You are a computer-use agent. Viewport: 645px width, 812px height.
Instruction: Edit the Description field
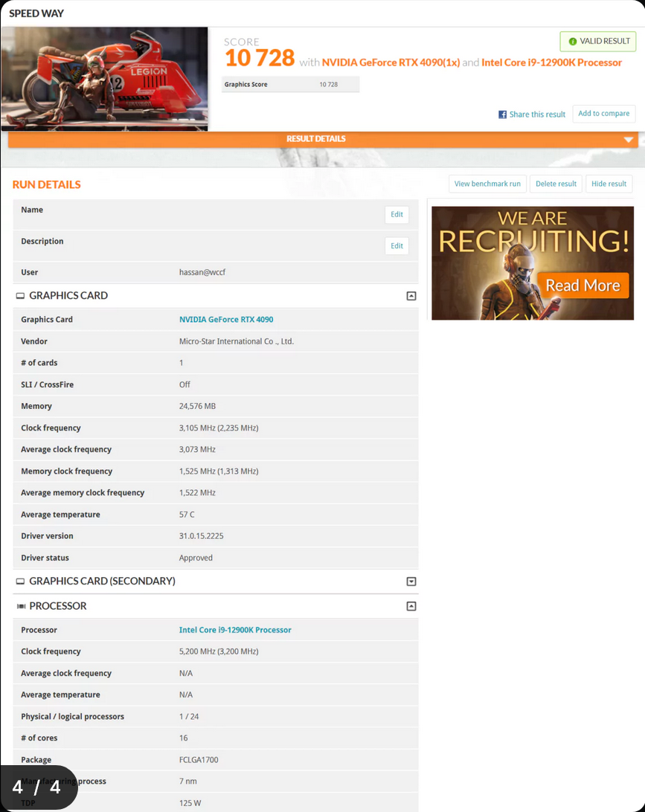[397, 246]
